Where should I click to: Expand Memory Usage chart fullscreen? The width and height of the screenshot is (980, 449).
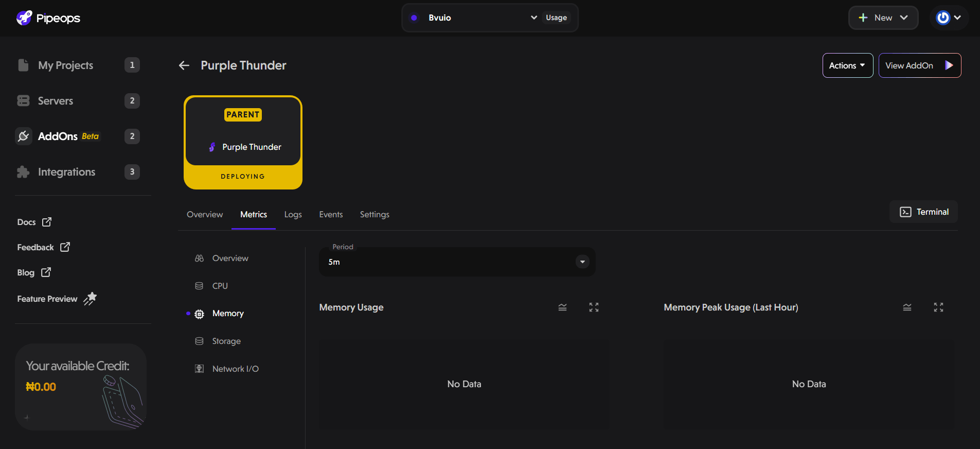coord(594,307)
